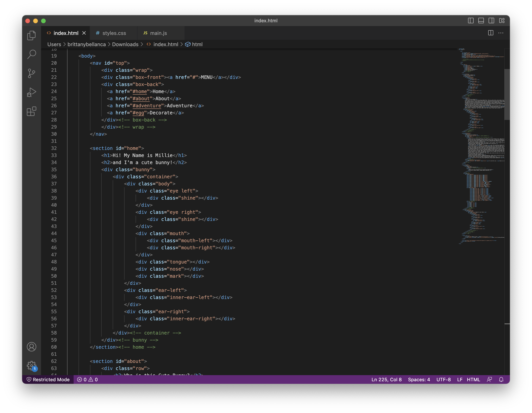532x413 pixels.
Task: Change language mode via HTML status item
Action: pyautogui.click(x=473, y=379)
